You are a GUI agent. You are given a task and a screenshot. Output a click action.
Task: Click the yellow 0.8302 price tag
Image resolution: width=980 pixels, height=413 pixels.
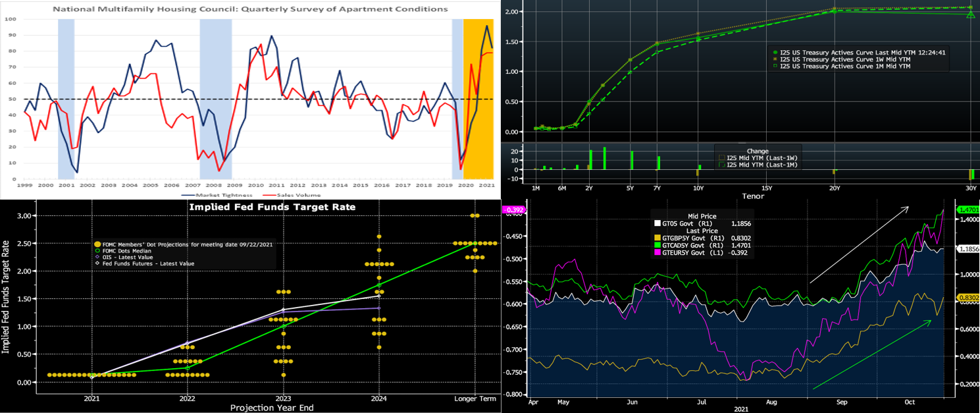tap(969, 298)
